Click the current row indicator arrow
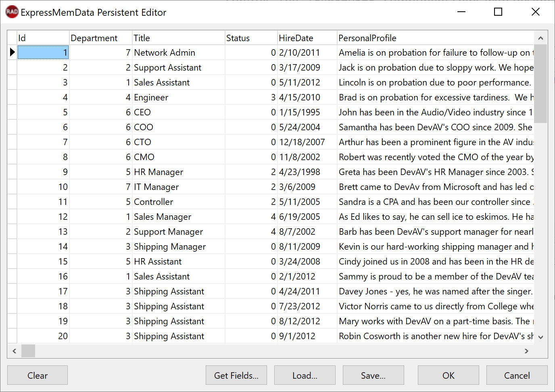The height and width of the screenshot is (392, 555). (x=12, y=52)
